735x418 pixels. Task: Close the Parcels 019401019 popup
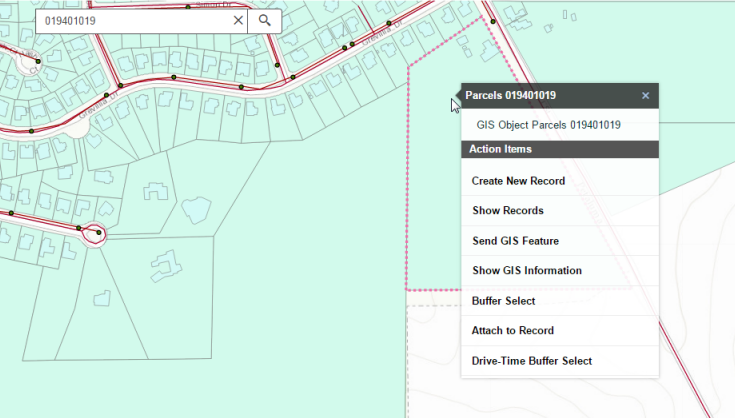click(645, 96)
